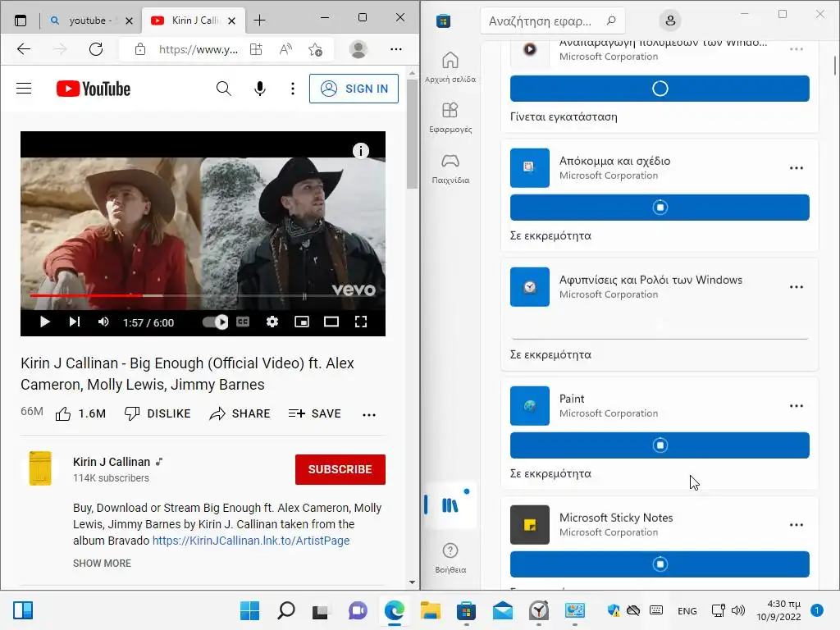Open File Explorer from taskbar
840x630 pixels.
(430, 610)
